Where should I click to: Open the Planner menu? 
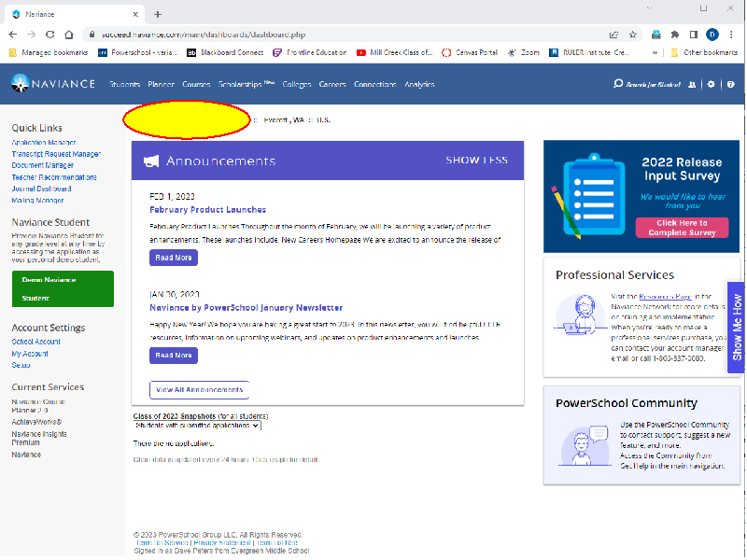[x=161, y=84]
